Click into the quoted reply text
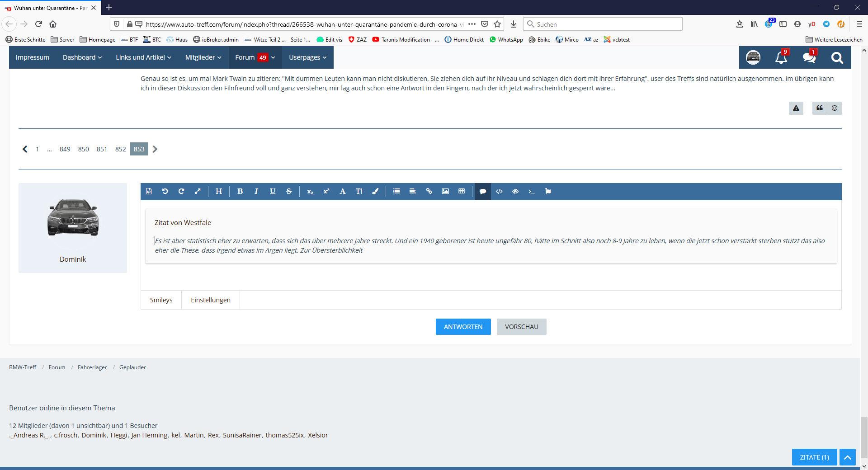Screen dimensions: 868x470 [x=491, y=245]
